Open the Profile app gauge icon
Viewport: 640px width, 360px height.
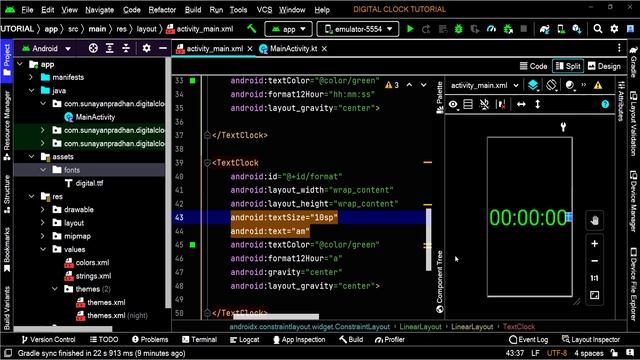click(x=491, y=29)
